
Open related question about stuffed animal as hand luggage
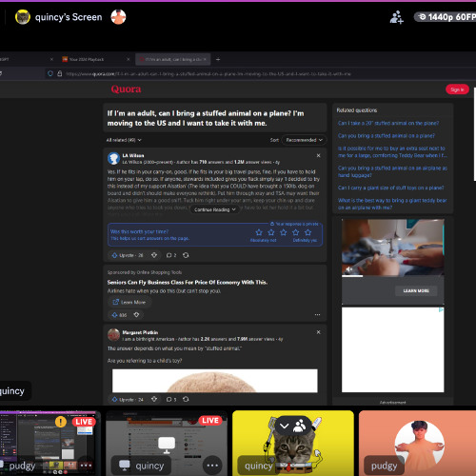[392, 171]
